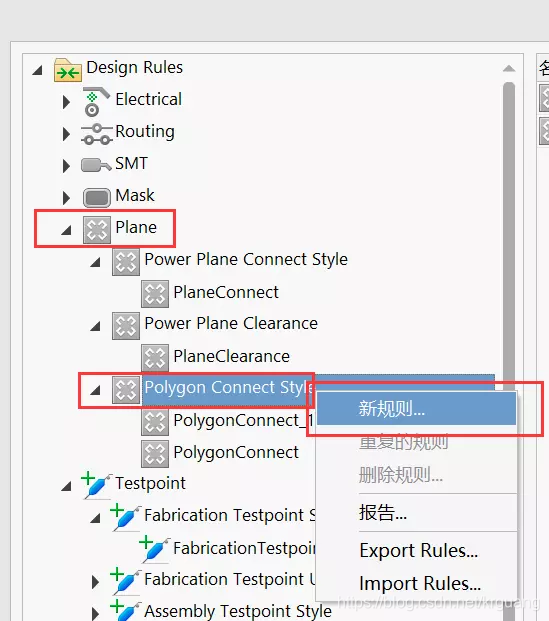Click the PolygonConnect_1 rule icon
Image resolution: width=549 pixels, height=621 pixels.
[155, 422]
